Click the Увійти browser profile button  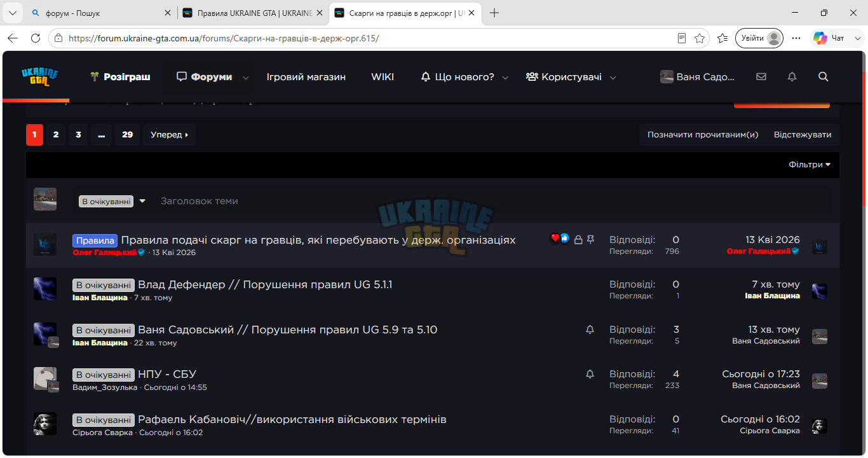759,38
